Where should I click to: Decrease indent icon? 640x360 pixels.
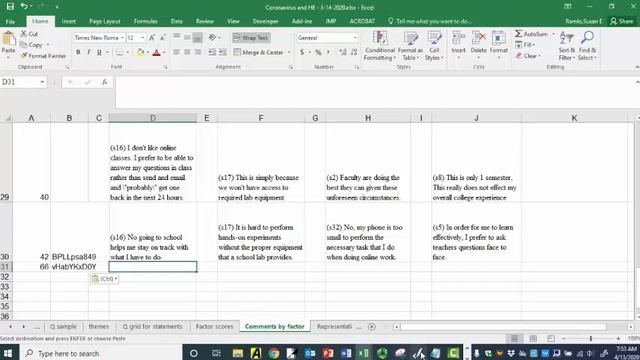point(212,52)
